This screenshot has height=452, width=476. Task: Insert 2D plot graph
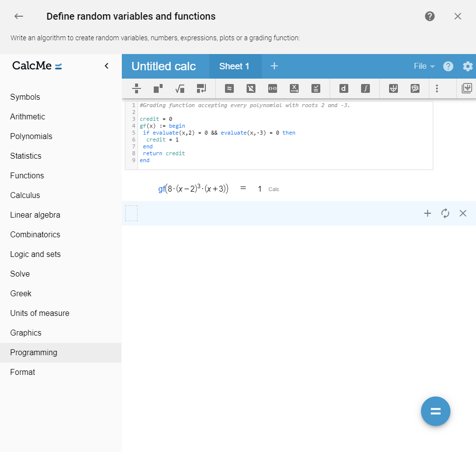(393, 88)
